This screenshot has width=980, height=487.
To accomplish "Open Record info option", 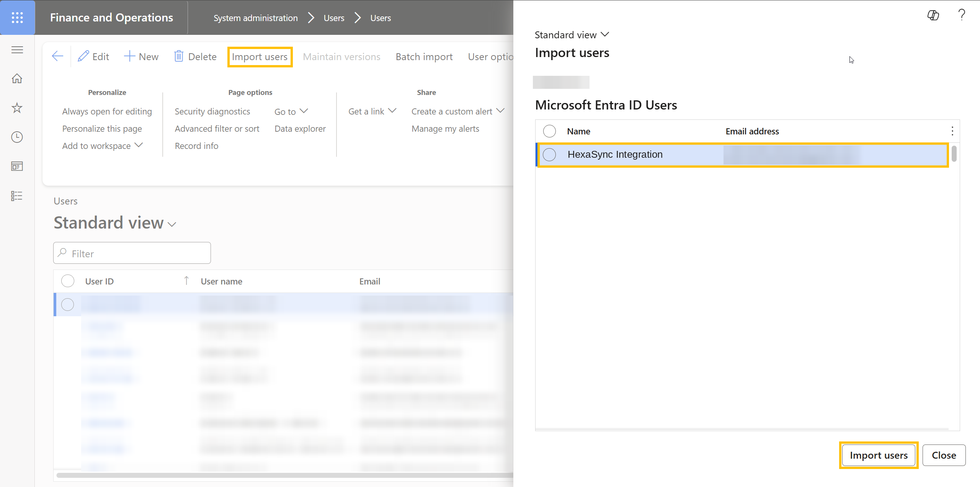I will pyautogui.click(x=196, y=146).
